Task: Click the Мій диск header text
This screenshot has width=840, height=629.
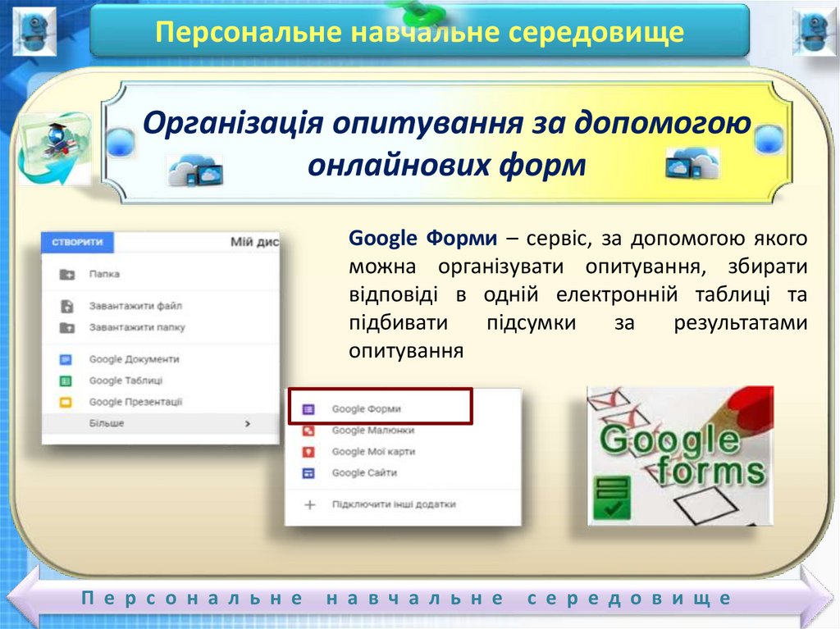Action: tap(255, 242)
